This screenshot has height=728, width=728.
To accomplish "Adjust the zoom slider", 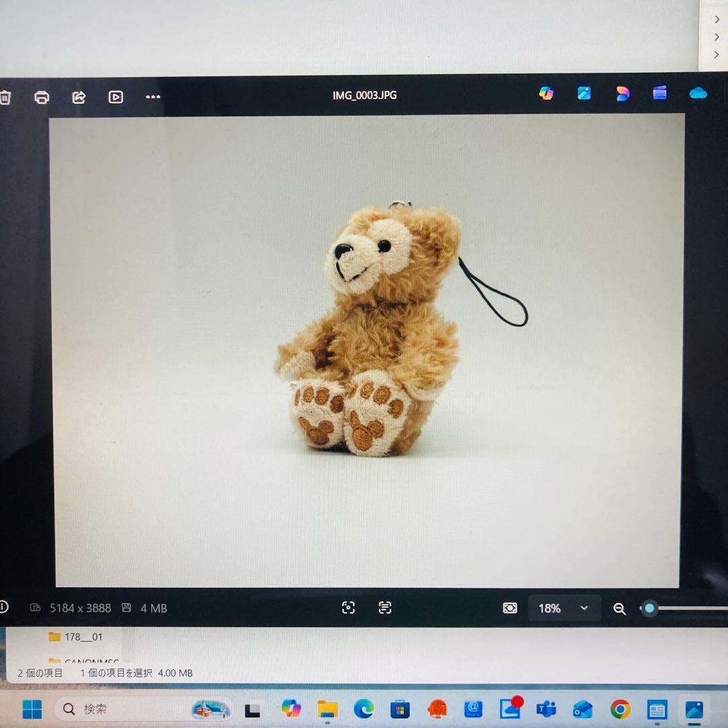I will (648, 608).
